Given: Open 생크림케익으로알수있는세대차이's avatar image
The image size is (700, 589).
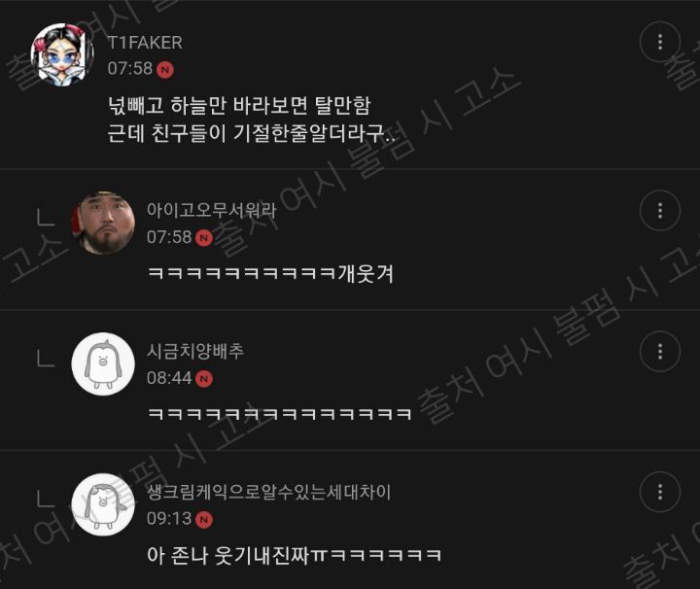Looking at the screenshot, I should pyautogui.click(x=103, y=504).
